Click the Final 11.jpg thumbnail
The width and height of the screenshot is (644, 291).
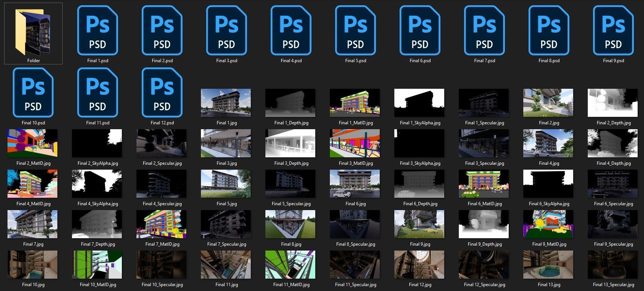[226, 265]
